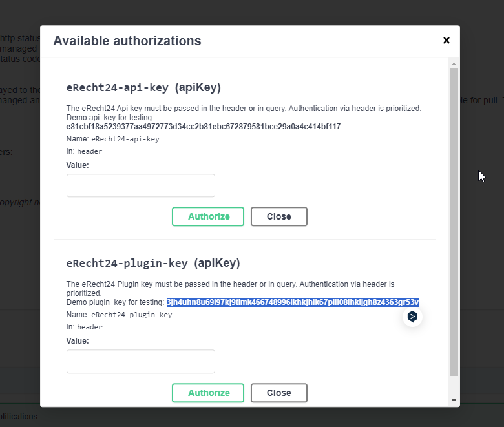
Task: Click the Available authorizations dialog title
Action: (127, 41)
